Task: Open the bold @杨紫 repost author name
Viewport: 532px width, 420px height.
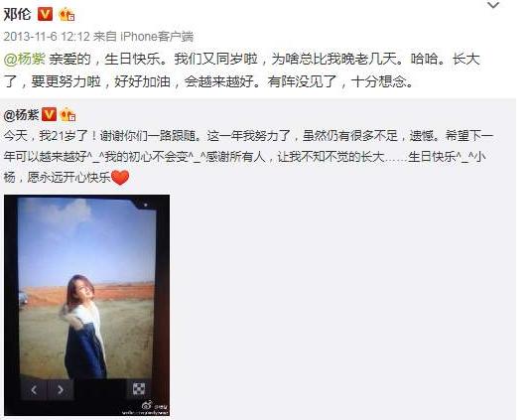Action: pyautogui.click(x=21, y=115)
